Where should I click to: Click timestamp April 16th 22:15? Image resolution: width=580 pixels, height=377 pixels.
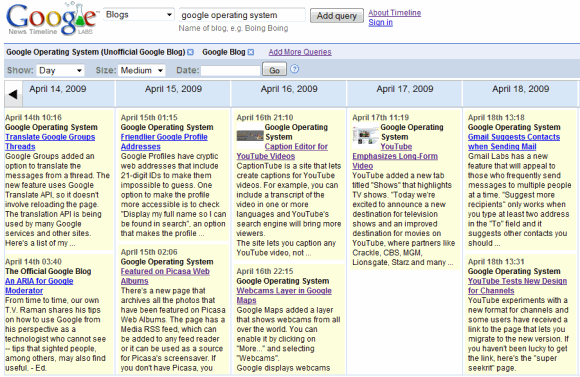(x=265, y=271)
